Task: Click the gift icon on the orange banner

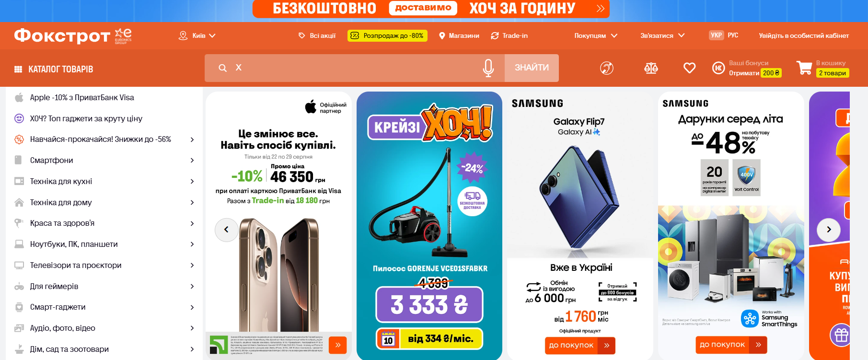Action: tap(841, 335)
